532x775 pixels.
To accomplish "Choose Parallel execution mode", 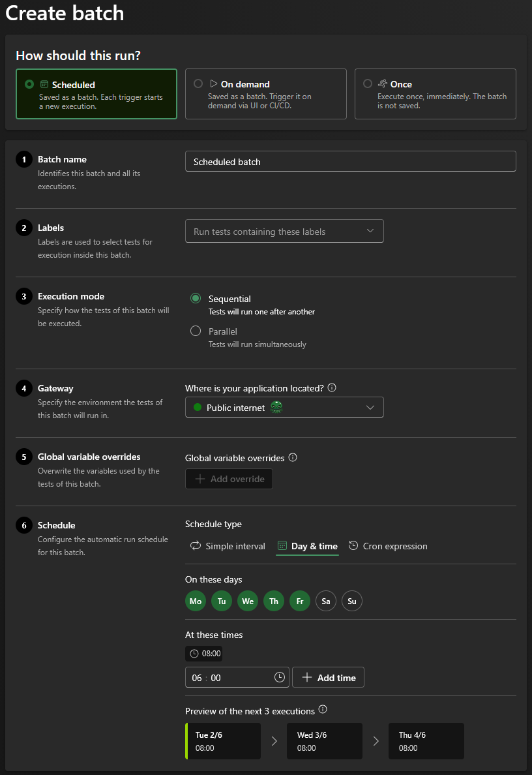I will [x=196, y=331].
